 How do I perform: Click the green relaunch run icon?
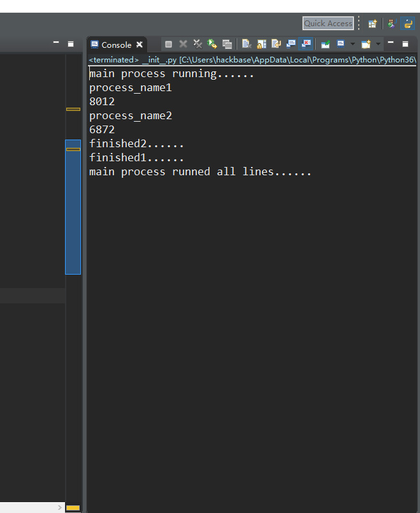coord(212,44)
